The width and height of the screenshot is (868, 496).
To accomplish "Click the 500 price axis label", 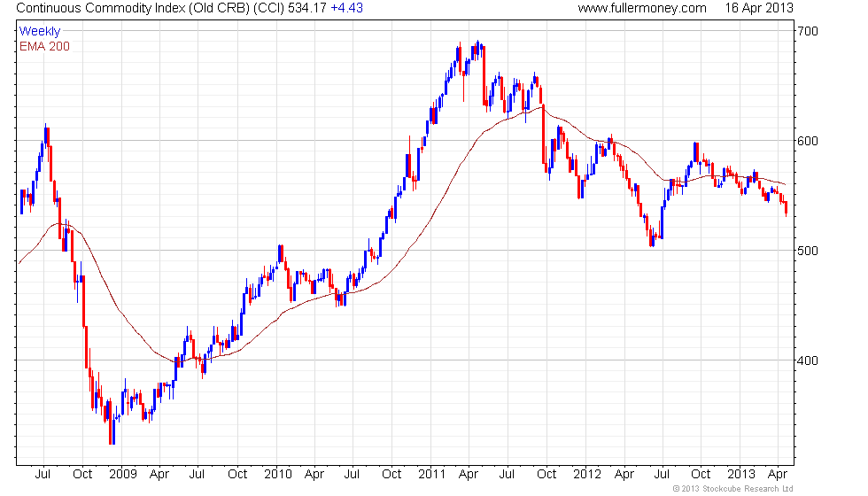I will click(807, 251).
